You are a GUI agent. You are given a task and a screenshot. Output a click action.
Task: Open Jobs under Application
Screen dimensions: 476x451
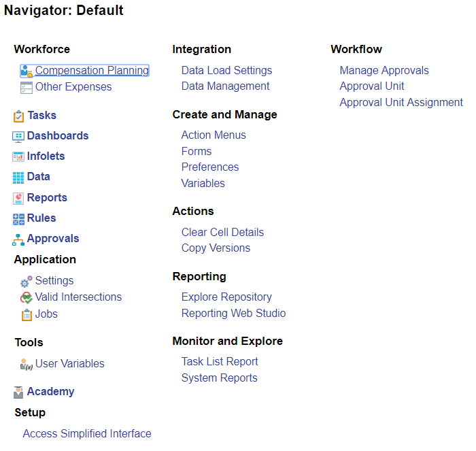[46, 314]
